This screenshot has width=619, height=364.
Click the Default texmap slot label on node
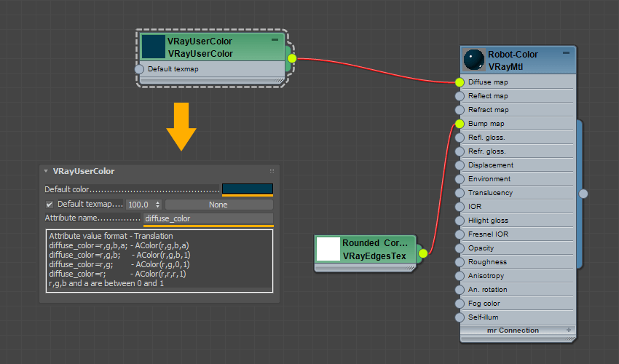click(x=173, y=69)
